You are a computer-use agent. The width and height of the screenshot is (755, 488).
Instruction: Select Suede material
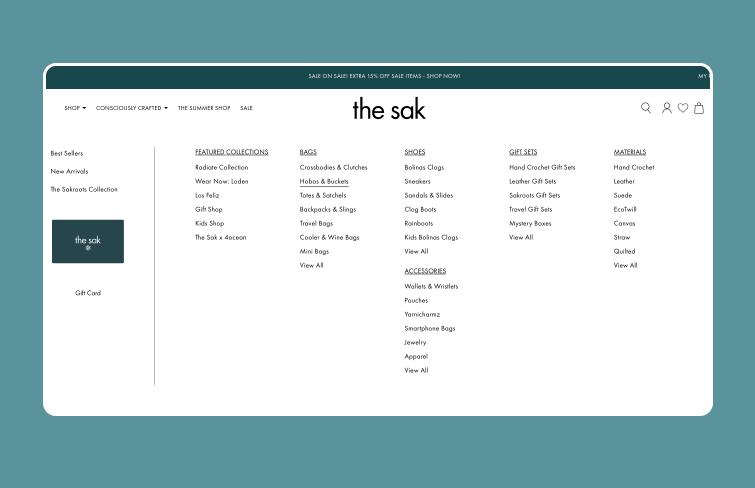tap(623, 195)
